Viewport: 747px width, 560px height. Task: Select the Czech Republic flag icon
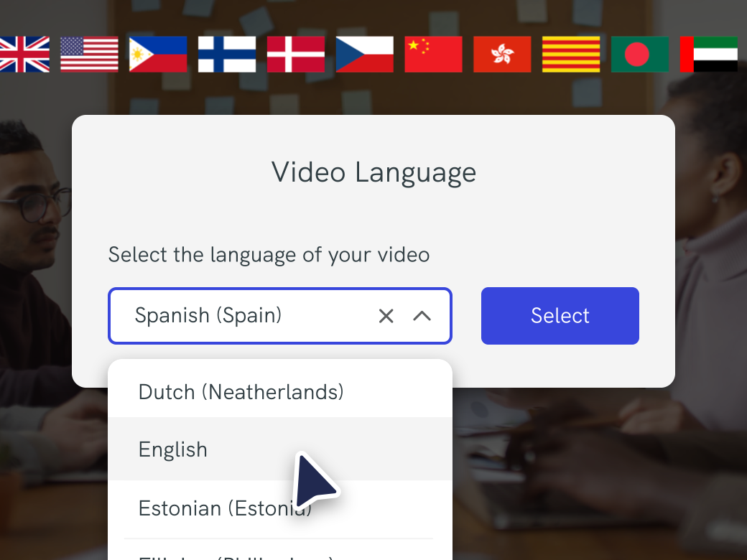click(x=364, y=55)
